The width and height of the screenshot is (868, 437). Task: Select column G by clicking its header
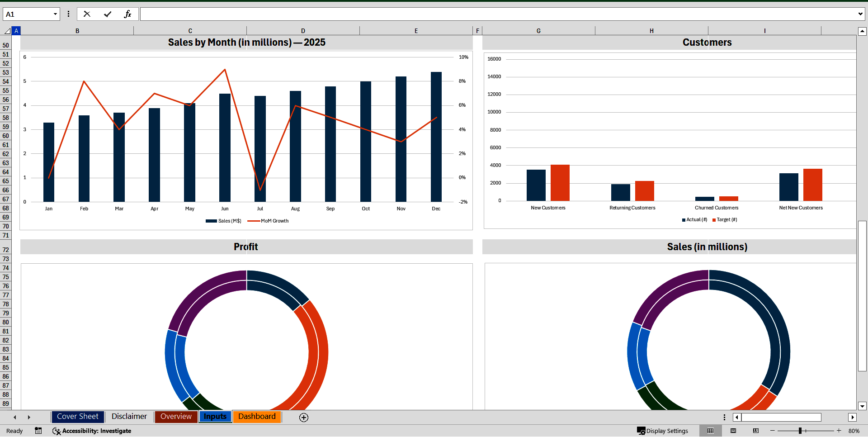[538, 30]
